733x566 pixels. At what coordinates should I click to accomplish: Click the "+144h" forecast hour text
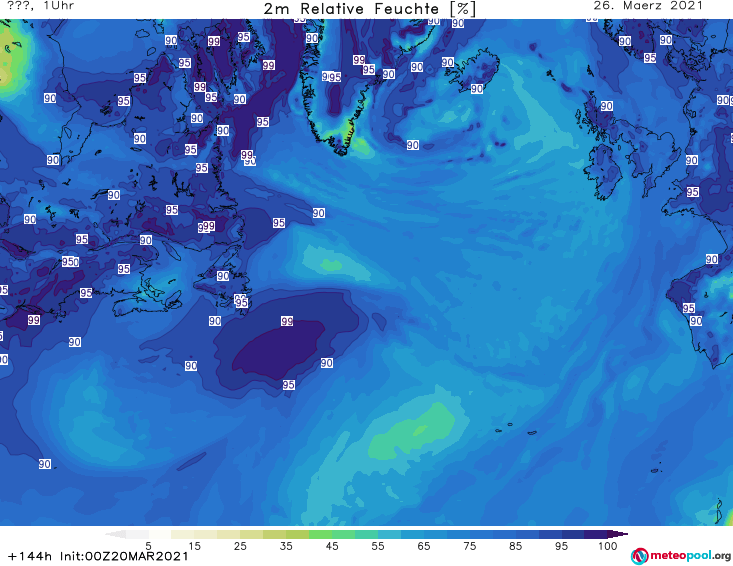pos(30,556)
